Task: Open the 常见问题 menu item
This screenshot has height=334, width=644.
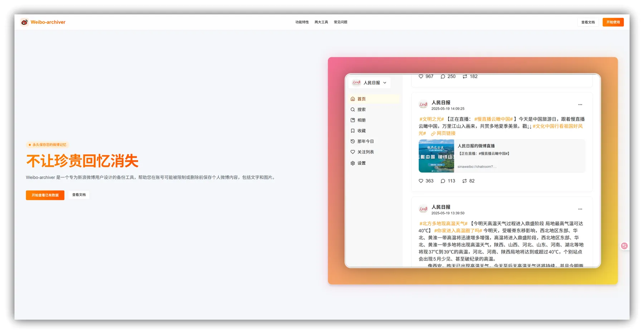Action: pyautogui.click(x=341, y=22)
